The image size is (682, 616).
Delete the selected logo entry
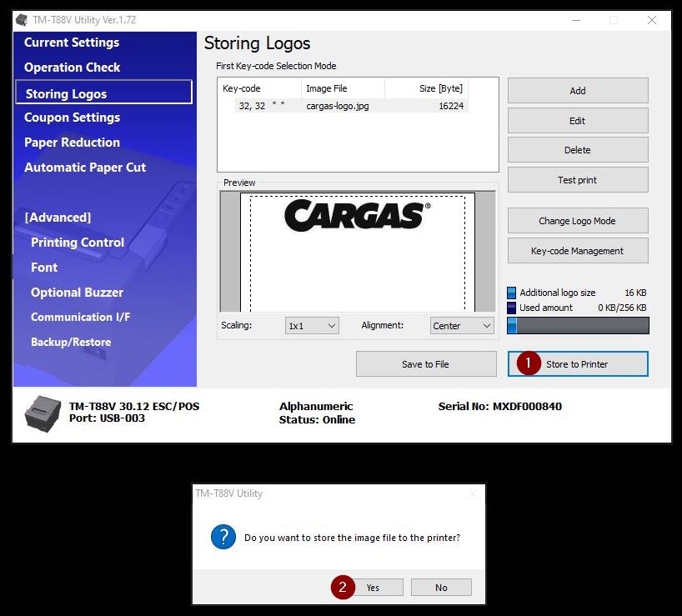tap(578, 150)
